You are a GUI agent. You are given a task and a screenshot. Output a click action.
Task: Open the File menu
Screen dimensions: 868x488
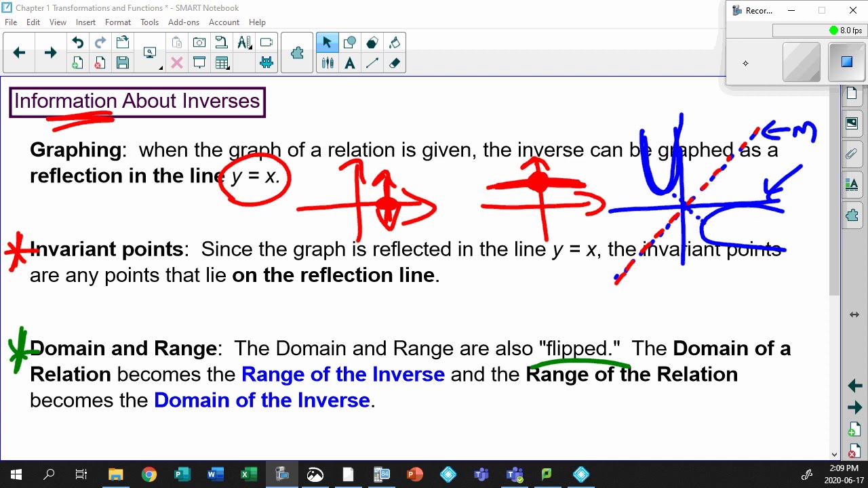tap(11, 22)
